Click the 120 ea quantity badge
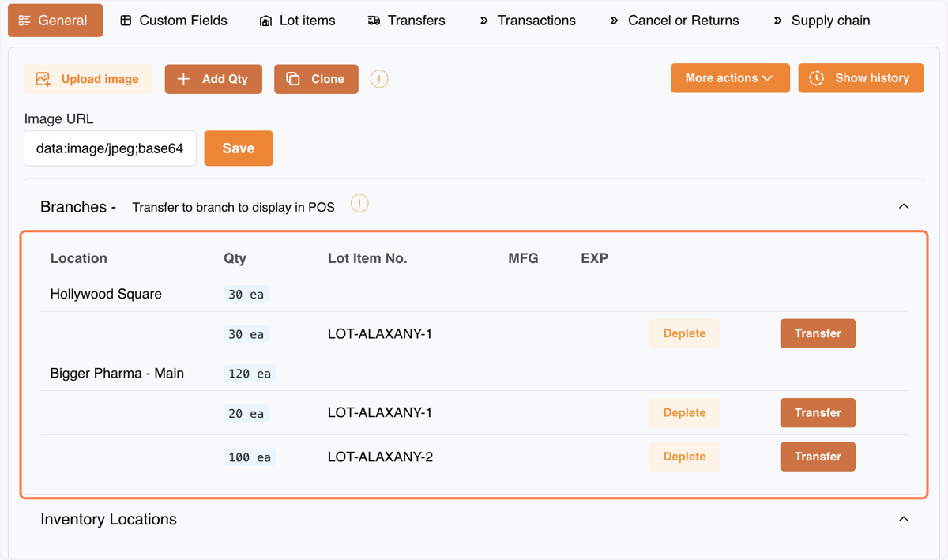Screen dimensions: 948x560 250,374
